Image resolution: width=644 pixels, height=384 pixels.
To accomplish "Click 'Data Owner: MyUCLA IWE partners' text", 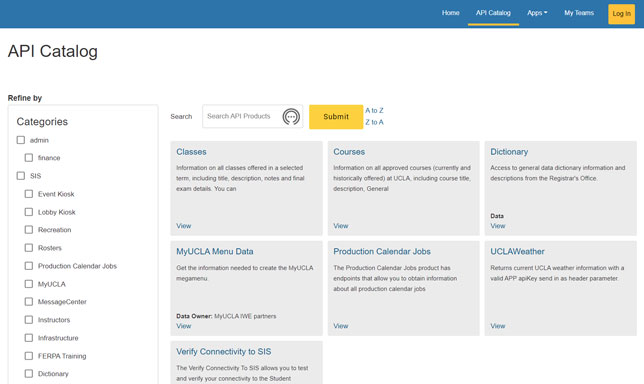I will pos(226,316).
